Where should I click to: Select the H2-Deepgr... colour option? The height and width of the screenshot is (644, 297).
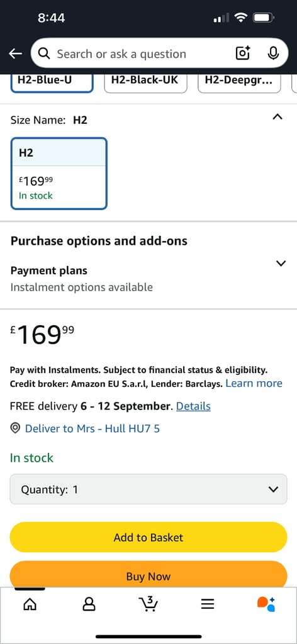(239, 80)
